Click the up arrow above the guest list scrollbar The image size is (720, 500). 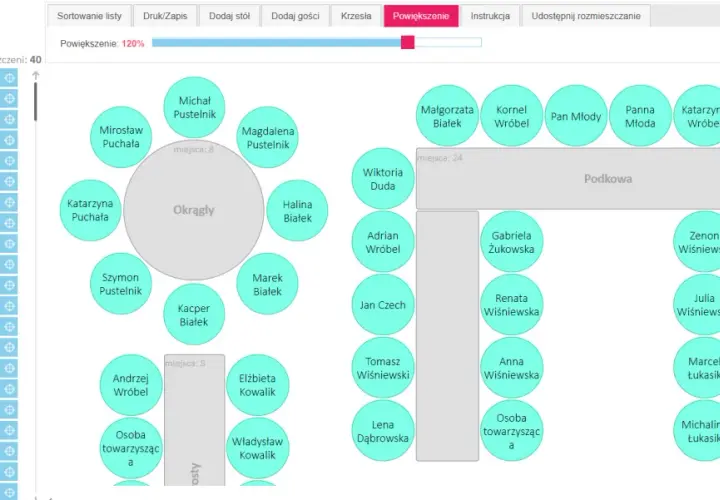pos(36,75)
